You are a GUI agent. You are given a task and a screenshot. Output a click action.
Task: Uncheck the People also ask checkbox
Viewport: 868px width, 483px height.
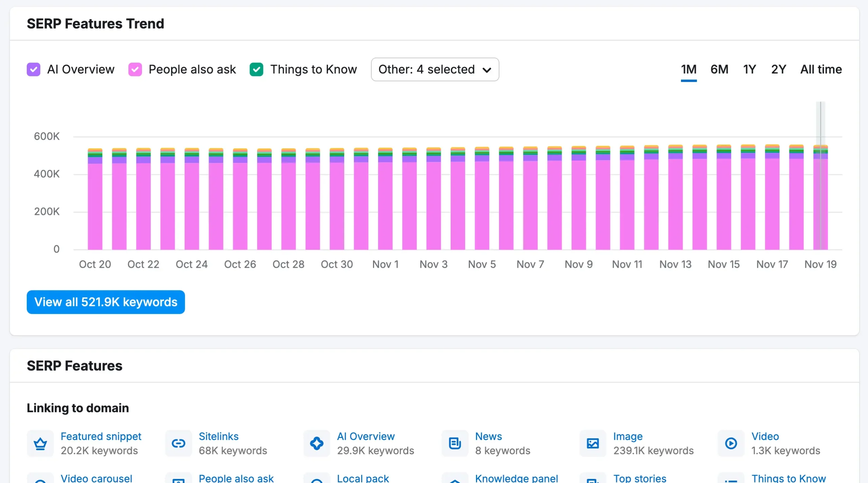click(135, 69)
